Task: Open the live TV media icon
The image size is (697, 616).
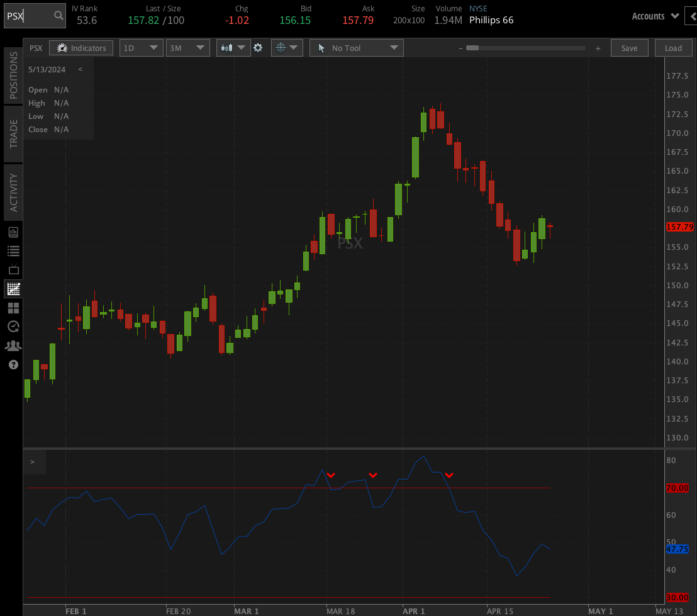Action: point(13,270)
